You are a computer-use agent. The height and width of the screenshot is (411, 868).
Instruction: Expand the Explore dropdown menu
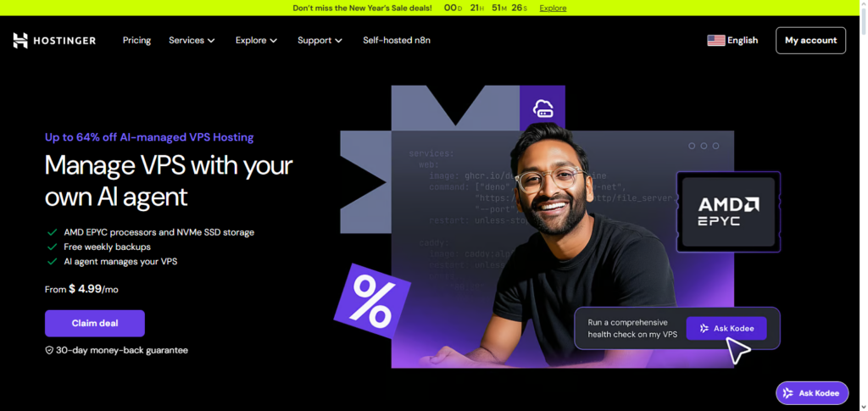256,41
